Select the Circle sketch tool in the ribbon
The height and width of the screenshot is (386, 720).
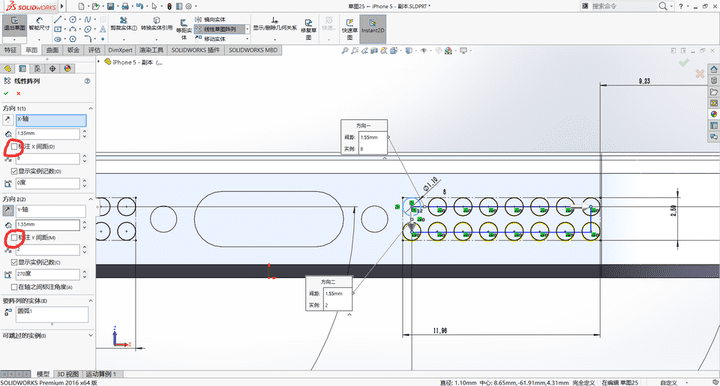pyautogui.click(x=73, y=19)
